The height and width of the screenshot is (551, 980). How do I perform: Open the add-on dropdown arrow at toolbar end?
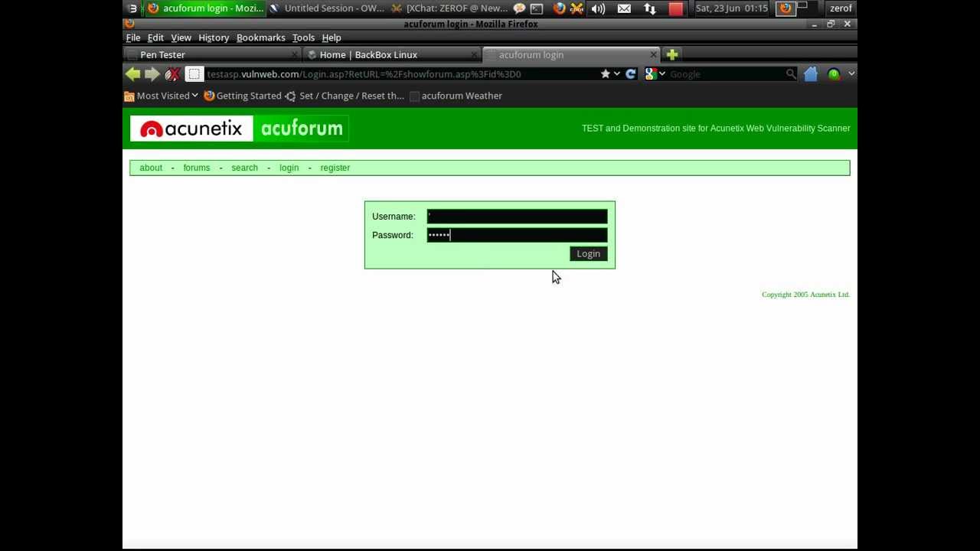click(x=851, y=74)
